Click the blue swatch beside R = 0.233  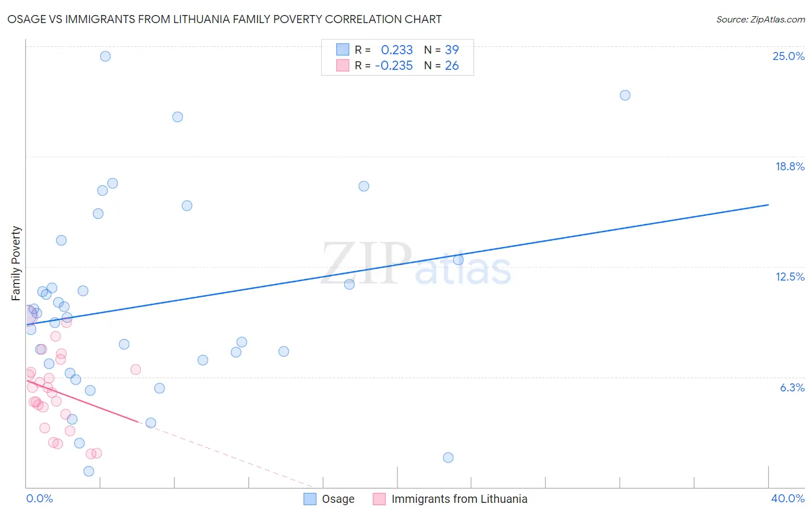342,50
